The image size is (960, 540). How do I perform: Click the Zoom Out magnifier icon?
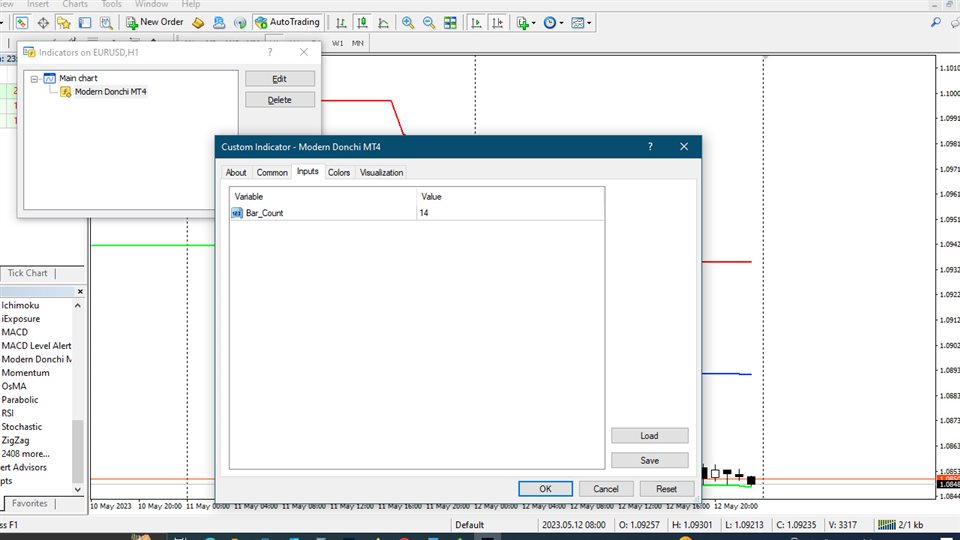point(429,22)
